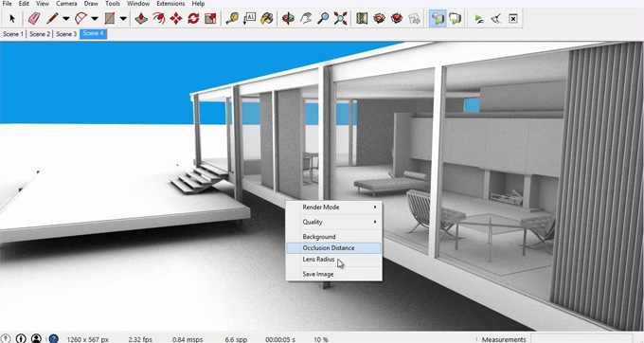Click the green play run-script icon
Image resolution: width=644 pixels, height=343 pixels.
[x=478, y=19]
